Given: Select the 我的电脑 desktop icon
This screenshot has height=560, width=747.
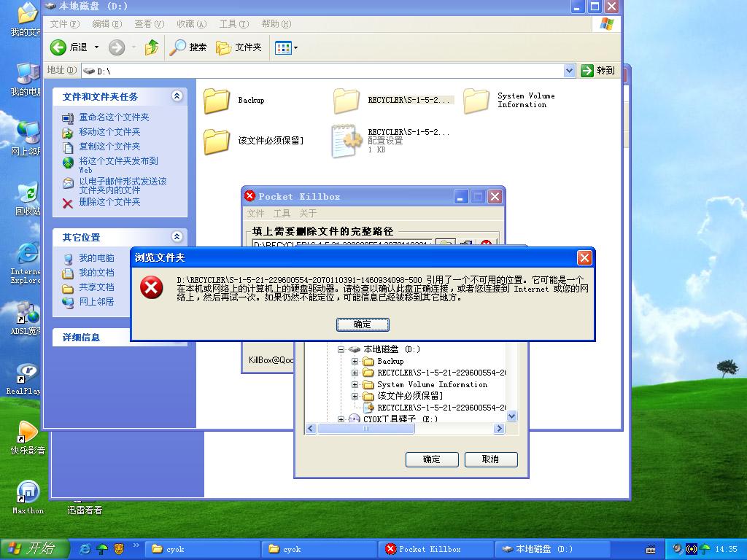Looking at the screenshot, I should click(x=27, y=79).
